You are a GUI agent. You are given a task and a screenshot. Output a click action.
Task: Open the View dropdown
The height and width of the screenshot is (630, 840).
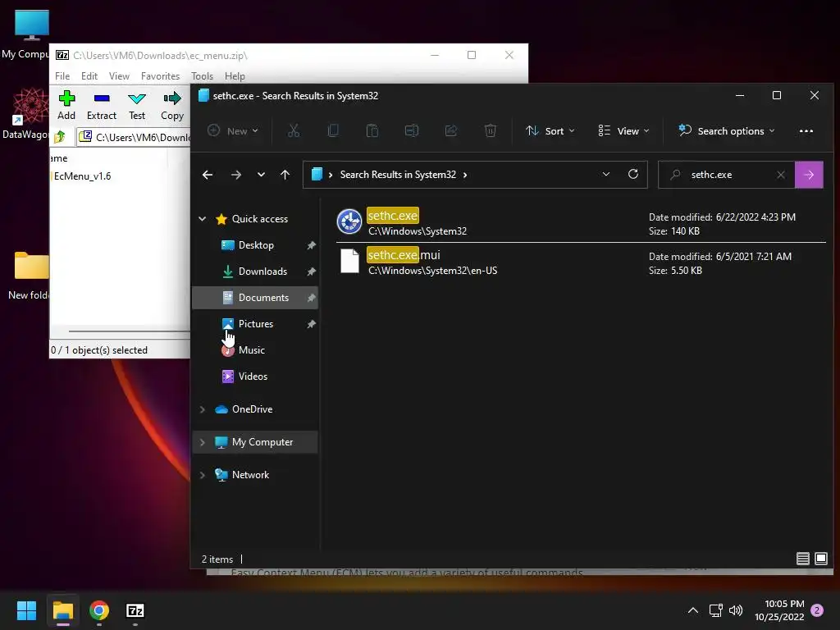[623, 130]
